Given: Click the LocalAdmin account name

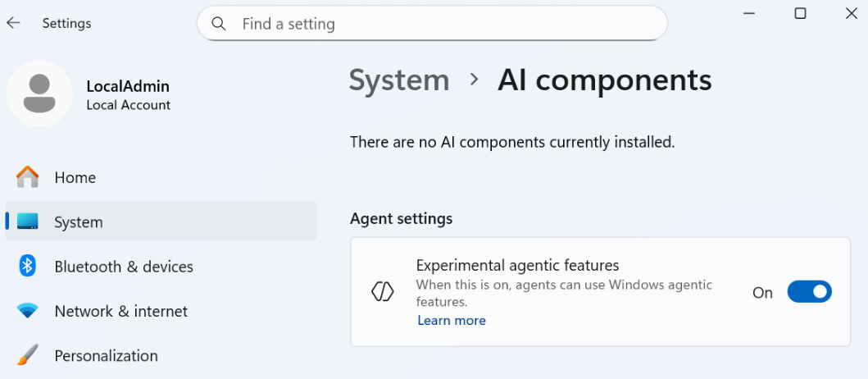Looking at the screenshot, I should point(128,86).
